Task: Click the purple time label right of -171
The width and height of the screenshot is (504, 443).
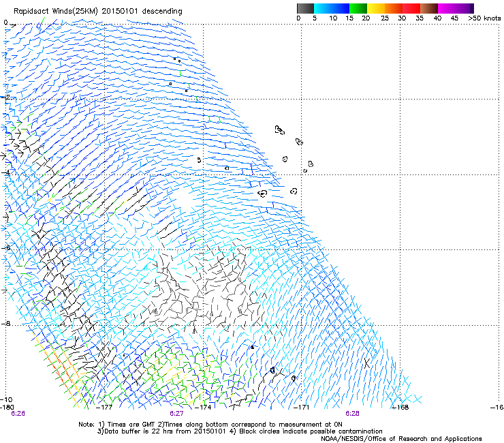Action: point(352,414)
